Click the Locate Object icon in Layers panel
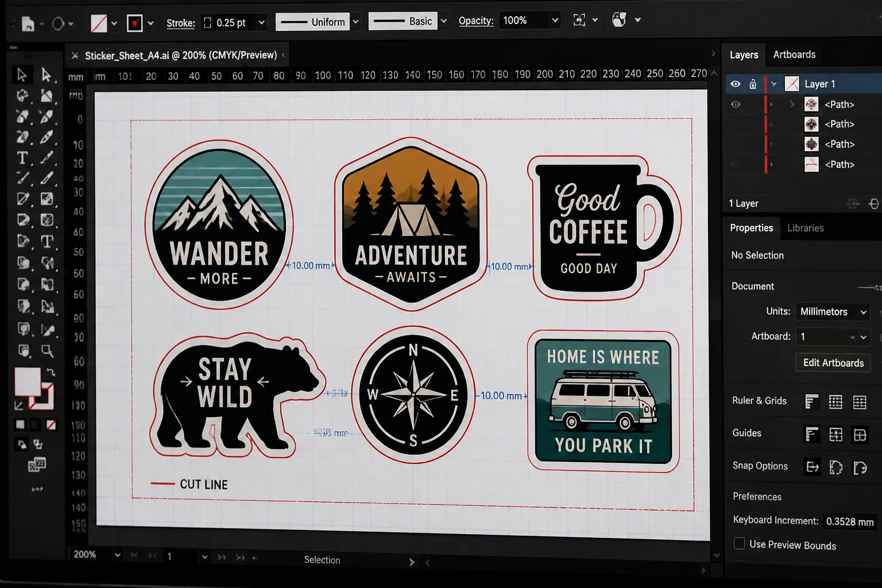Viewport: 882px width, 588px height. click(x=854, y=204)
